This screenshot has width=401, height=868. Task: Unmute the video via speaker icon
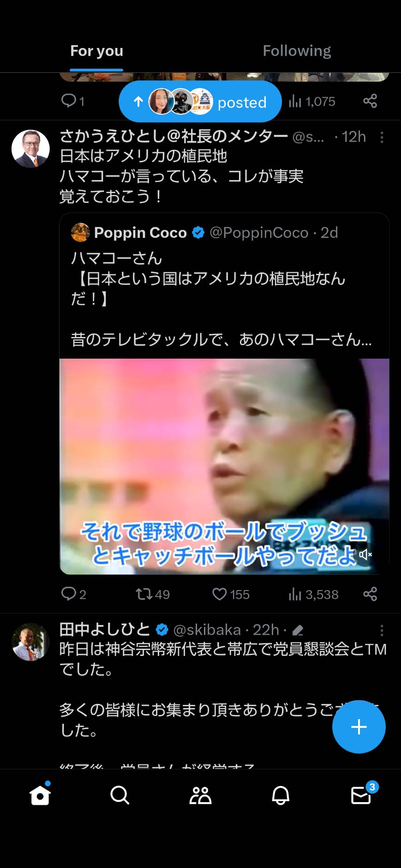(365, 554)
